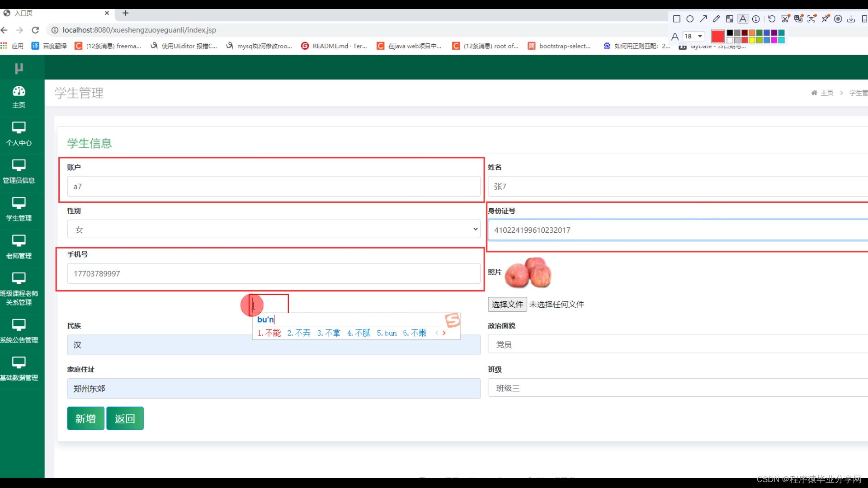
Task: Open 系统公告管理 in sidebar
Action: [19, 332]
